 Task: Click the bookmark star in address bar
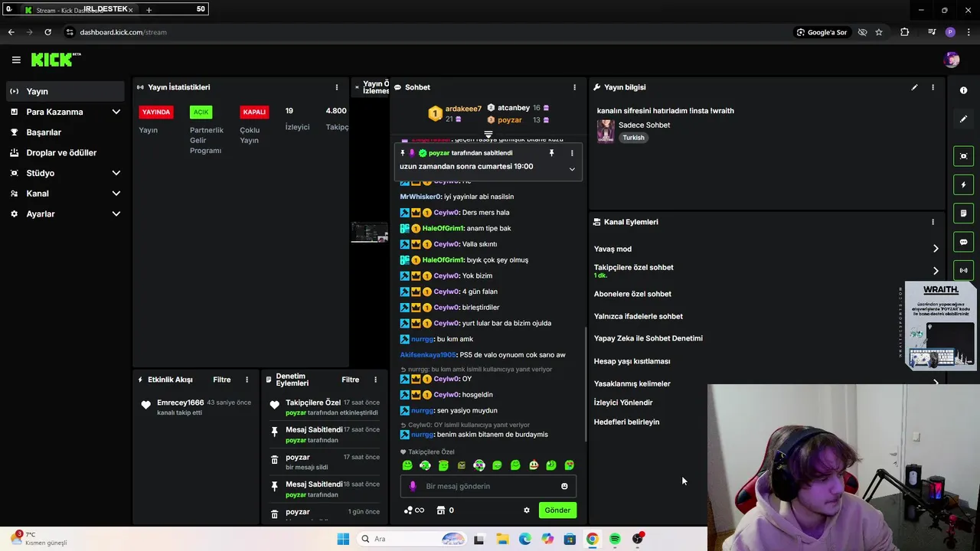pyautogui.click(x=879, y=32)
